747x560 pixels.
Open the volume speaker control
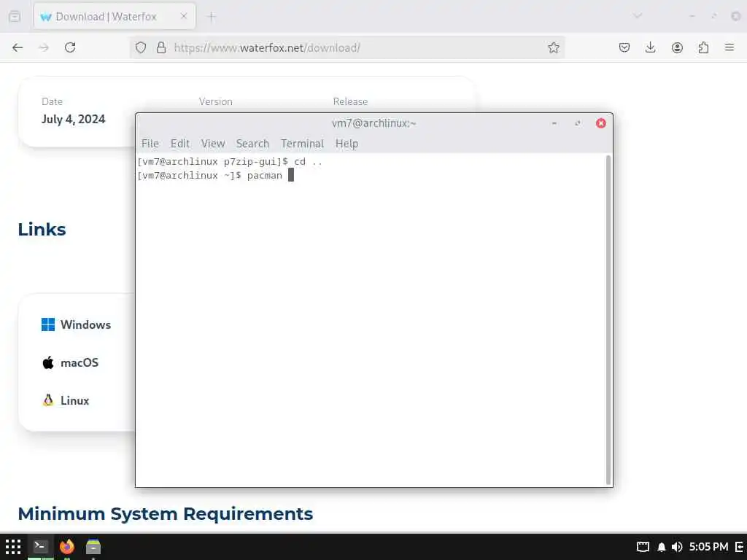(x=676, y=547)
